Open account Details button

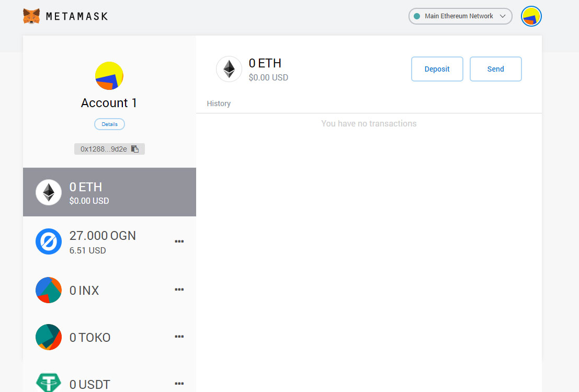point(109,124)
